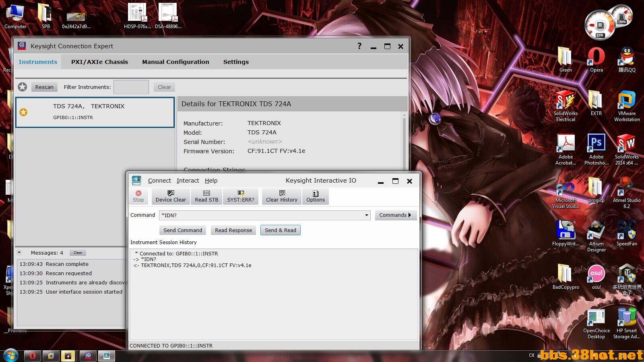This screenshot has width=644, height=362.
Task: Launch the Adobe Photoshop shortcut
Action: tap(596, 149)
